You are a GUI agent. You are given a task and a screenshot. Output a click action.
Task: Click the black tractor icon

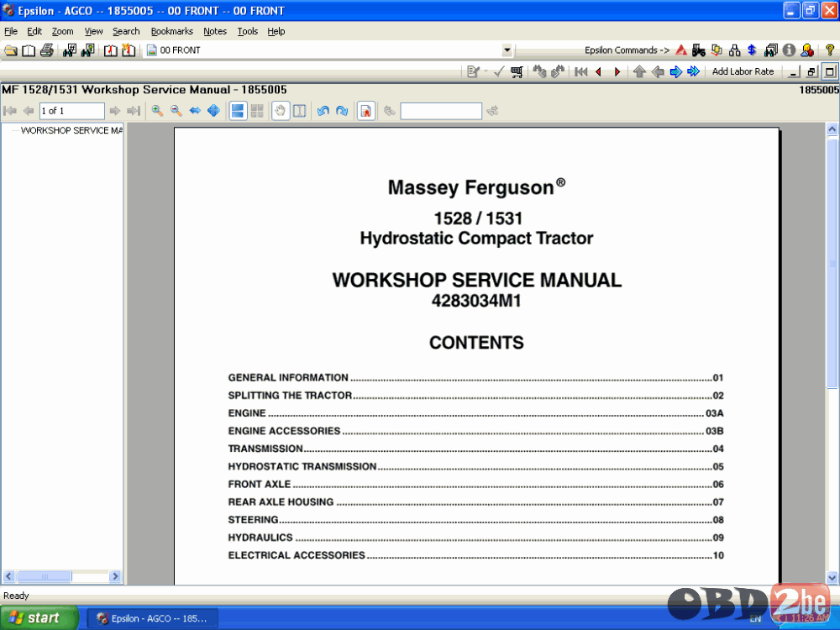pos(698,50)
